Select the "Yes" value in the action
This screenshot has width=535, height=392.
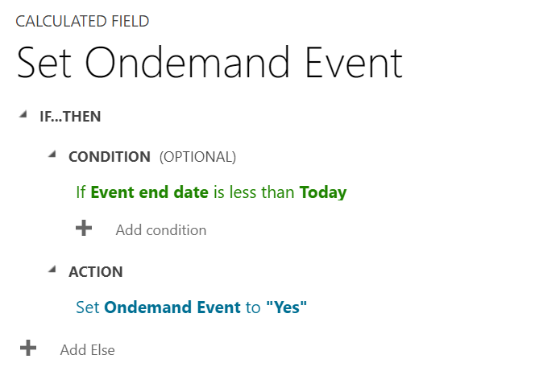(x=286, y=307)
